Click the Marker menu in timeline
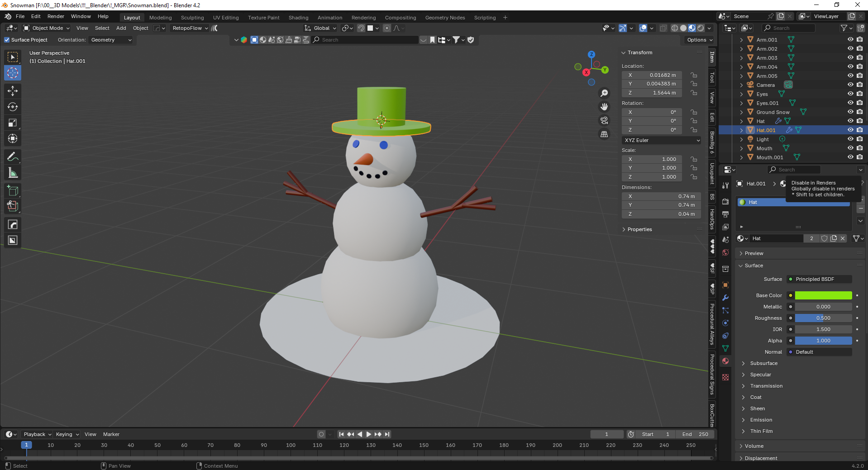 [x=111, y=434]
